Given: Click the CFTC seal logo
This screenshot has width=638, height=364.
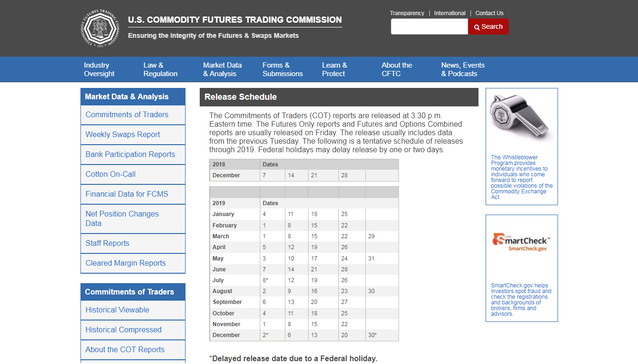Looking at the screenshot, I should point(99,28).
